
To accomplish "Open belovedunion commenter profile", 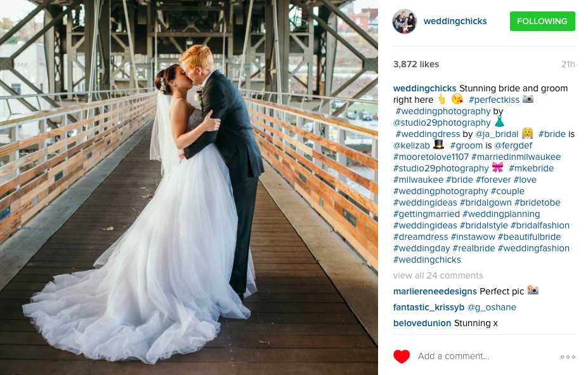I will pyautogui.click(x=422, y=323).
